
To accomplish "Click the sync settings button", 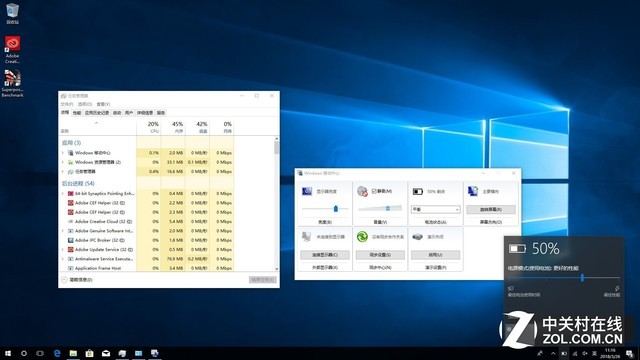I will click(x=380, y=255).
